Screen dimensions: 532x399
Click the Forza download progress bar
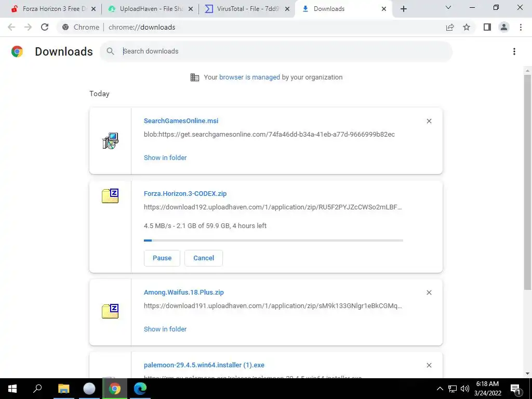(273, 241)
